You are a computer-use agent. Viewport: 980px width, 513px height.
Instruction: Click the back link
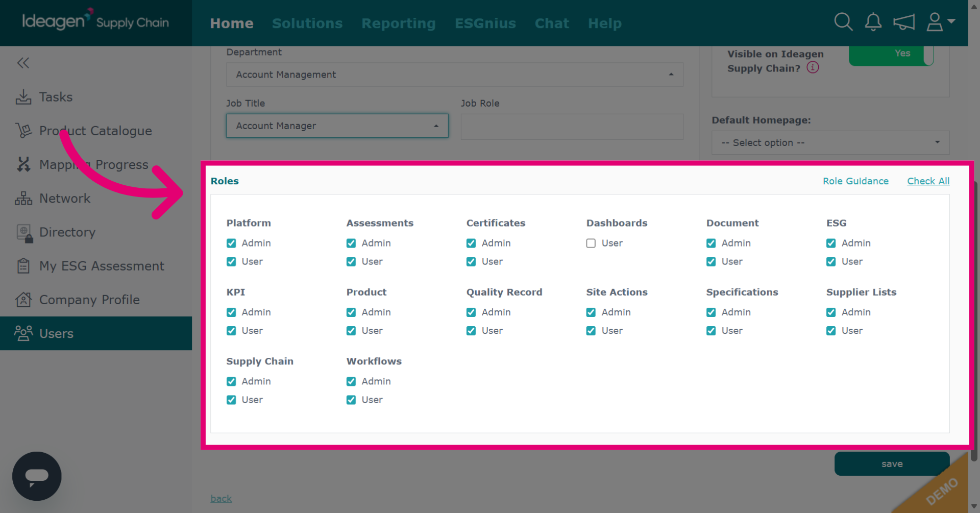[x=221, y=498]
